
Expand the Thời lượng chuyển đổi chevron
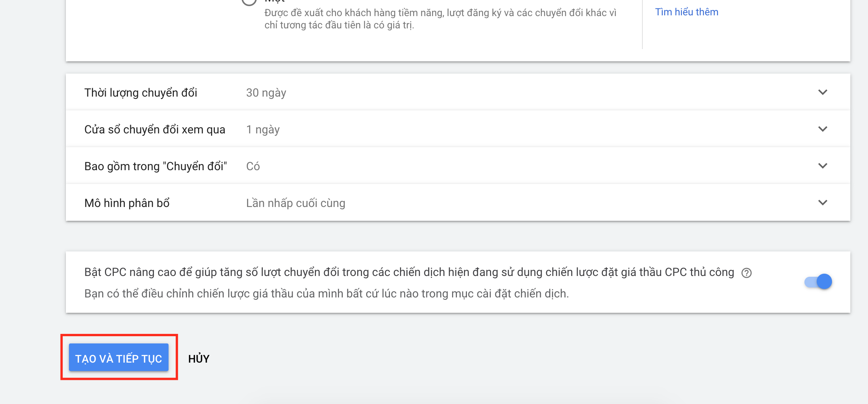point(822,92)
